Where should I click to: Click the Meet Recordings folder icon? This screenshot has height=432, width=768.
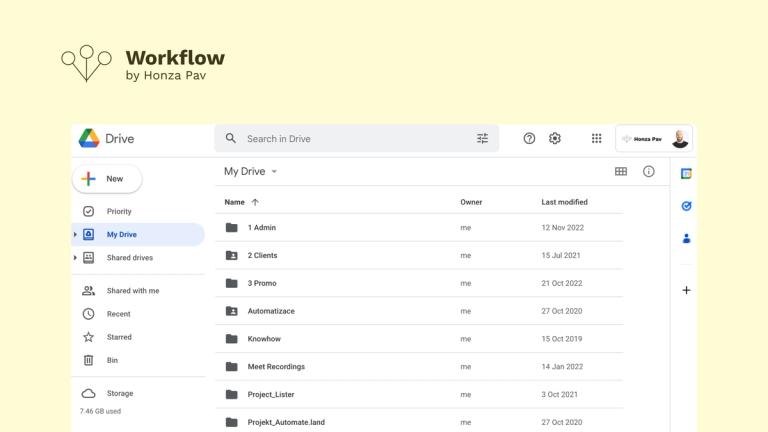pos(232,366)
